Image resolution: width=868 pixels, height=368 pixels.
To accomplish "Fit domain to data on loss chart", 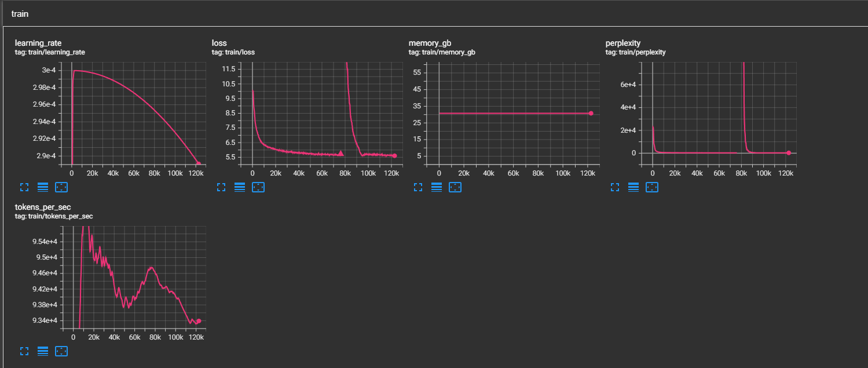I will (258, 187).
